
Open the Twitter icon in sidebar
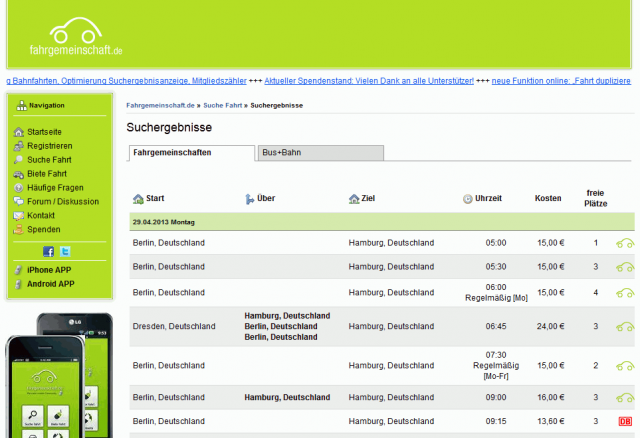(x=65, y=251)
